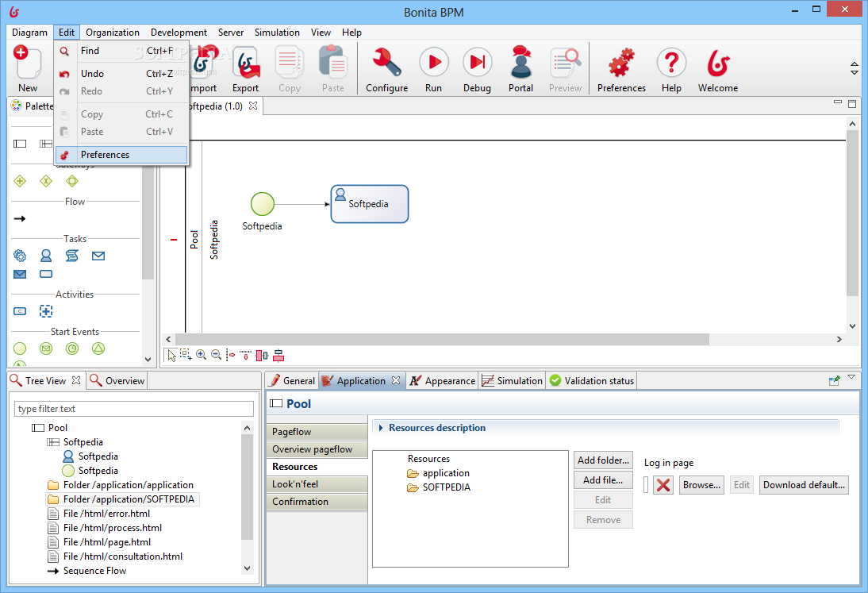Activate the marquee selection tool below the canvas

186,355
